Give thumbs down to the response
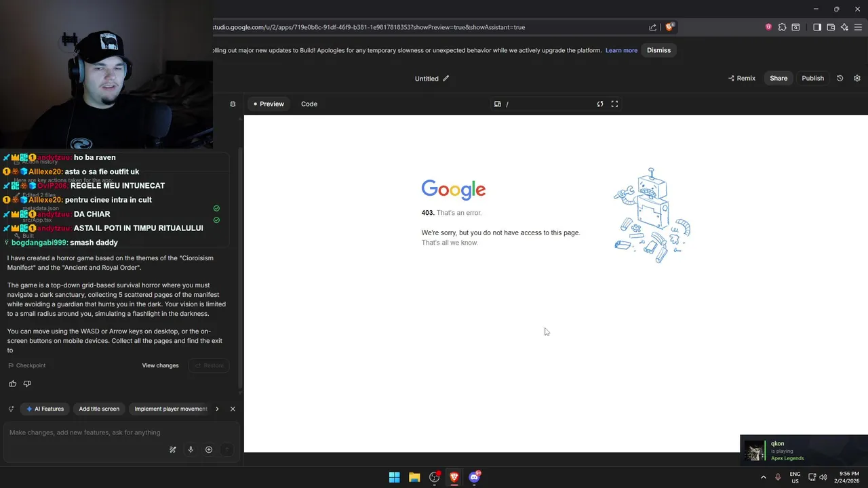Image resolution: width=868 pixels, height=488 pixels. pos(27,384)
